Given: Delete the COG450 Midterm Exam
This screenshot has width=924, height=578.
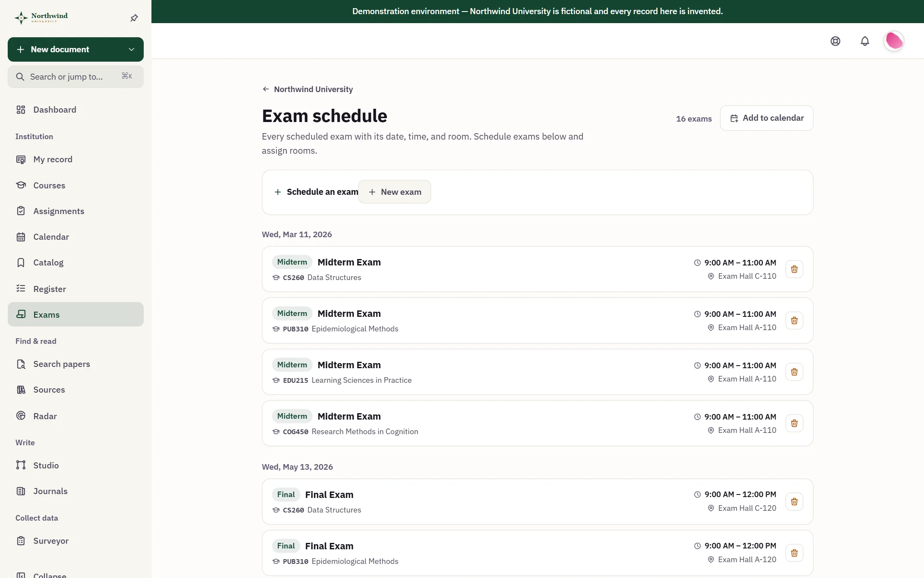Looking at the screenshot, I should pyautogui.click(x=794, y=423).
